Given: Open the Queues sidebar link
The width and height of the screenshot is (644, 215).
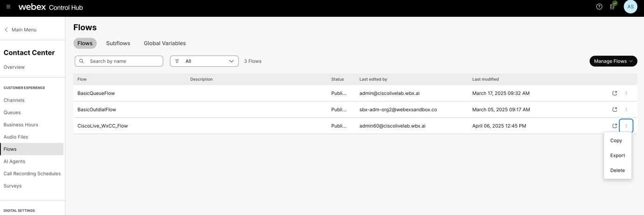Looking at the screenshot, I should tap(12, 113).
